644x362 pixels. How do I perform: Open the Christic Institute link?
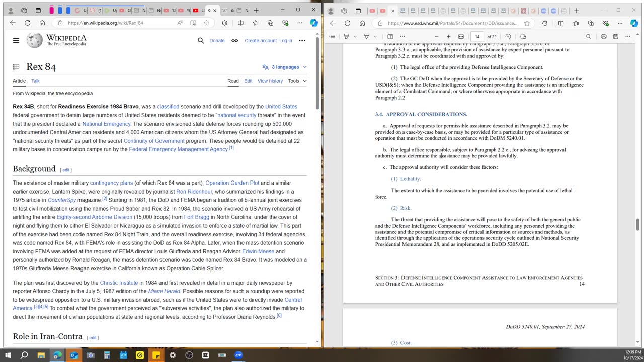[x=119, y=283]
